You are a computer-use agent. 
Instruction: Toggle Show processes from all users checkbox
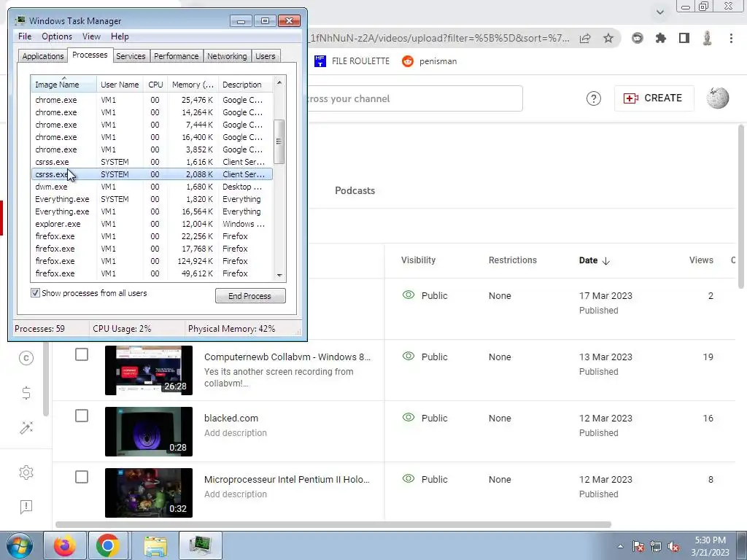35,293
